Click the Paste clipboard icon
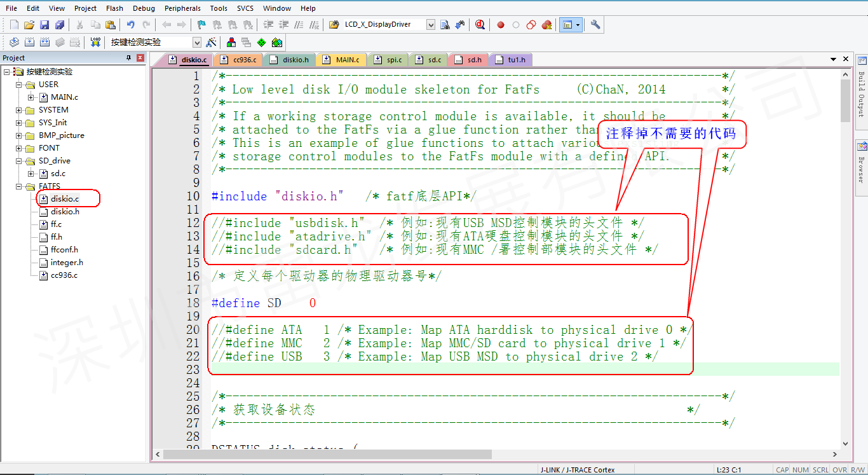 click(x=111, y=25)
